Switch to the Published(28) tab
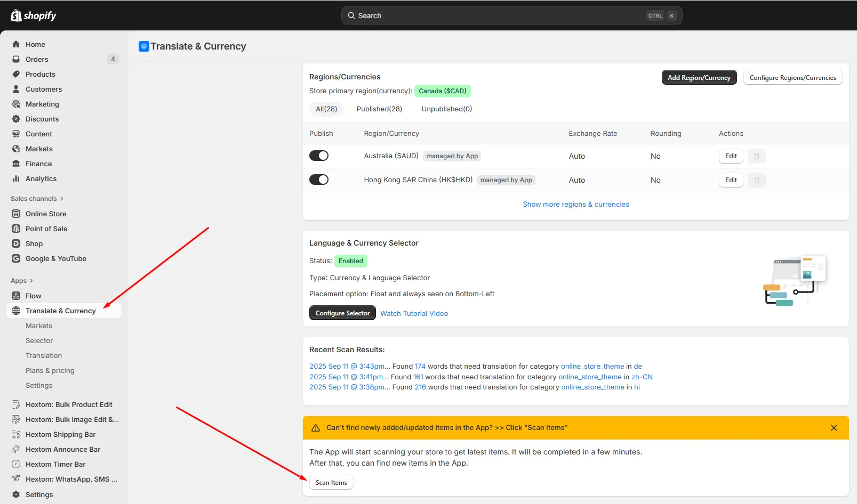Screen dimensions: 857x504 pyautogui.click(x=379, y=109)
